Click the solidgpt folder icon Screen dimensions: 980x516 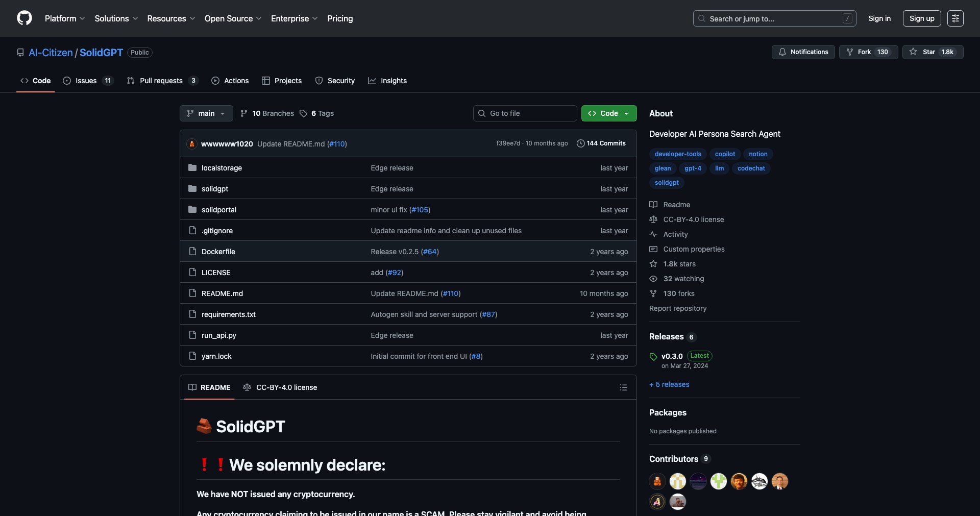point(192,189)
